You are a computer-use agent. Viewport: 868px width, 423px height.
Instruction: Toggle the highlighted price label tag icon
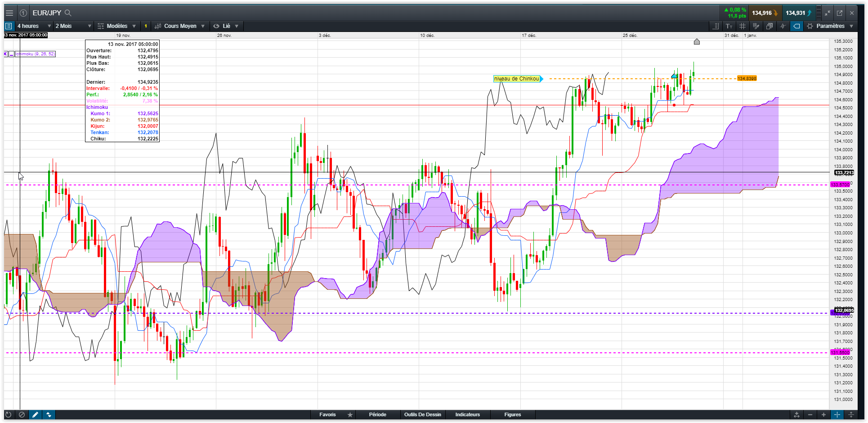[x=796, y=26]
